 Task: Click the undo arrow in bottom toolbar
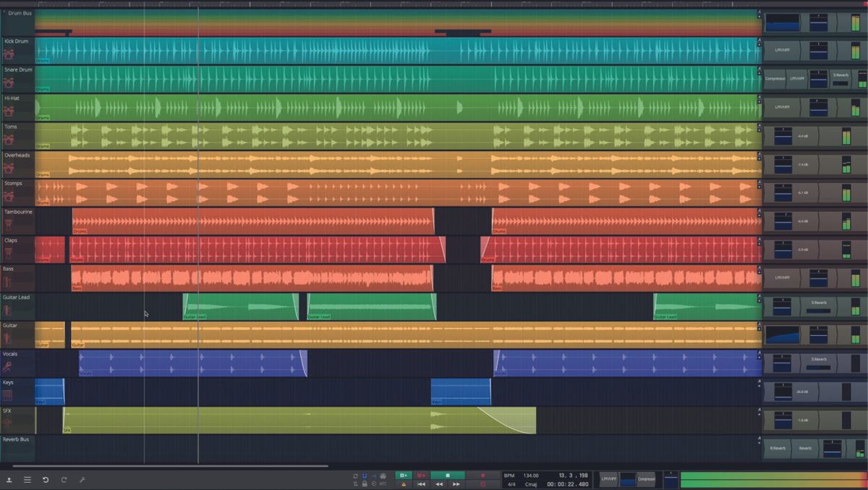click(45, 479)
